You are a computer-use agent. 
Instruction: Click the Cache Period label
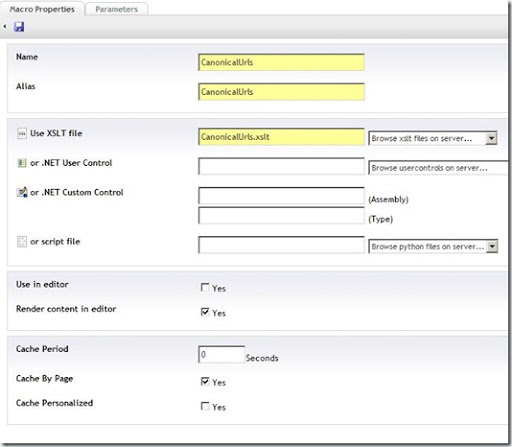[42, 349]
